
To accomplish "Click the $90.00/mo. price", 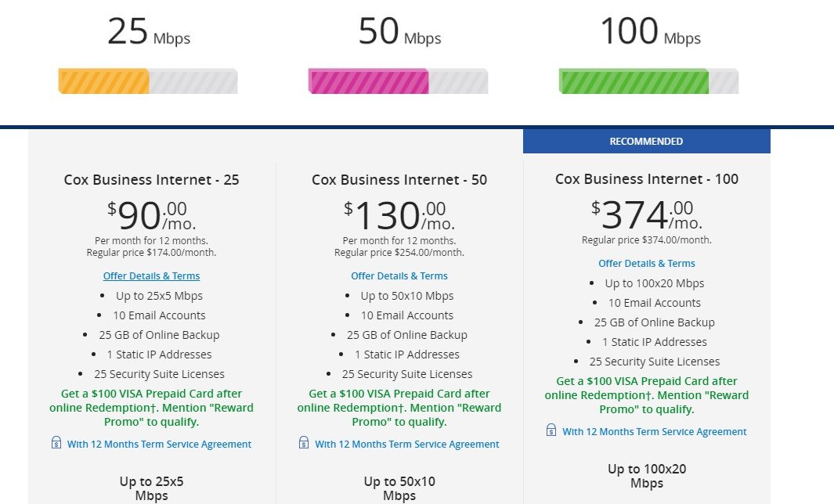I will tap(152, 215).
